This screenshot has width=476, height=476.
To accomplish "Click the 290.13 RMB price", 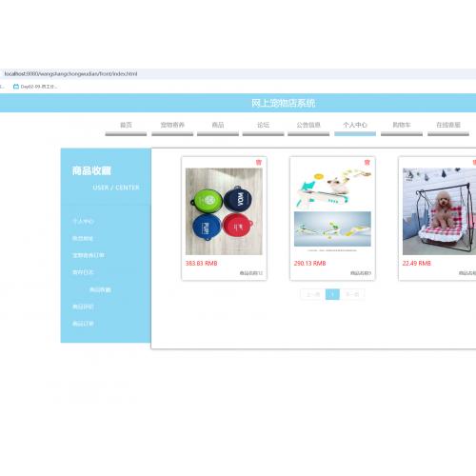I will (309, 263).
